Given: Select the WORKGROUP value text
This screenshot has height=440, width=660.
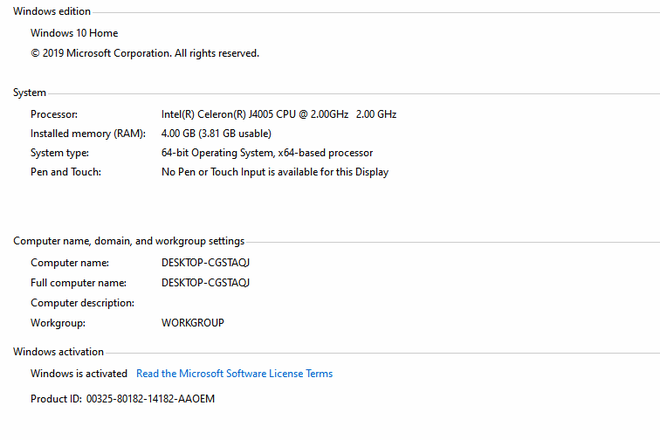Looking at the screenshot, I should [x=192, y=323].
